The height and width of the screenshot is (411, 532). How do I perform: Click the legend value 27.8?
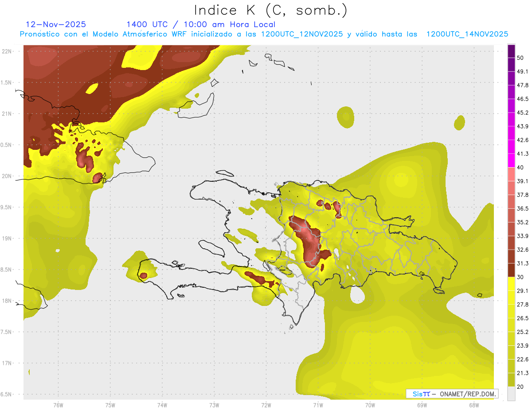523,305
